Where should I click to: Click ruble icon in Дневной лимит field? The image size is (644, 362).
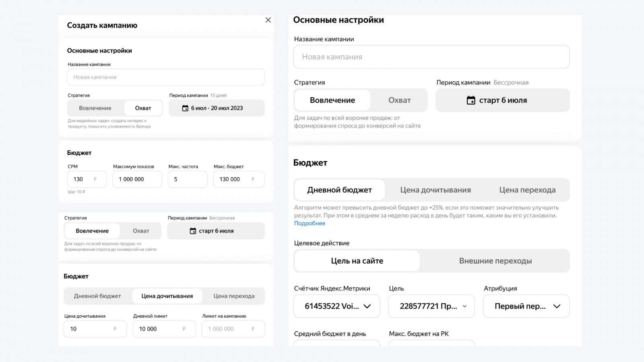pyautogui.click(x=184, y=329)
